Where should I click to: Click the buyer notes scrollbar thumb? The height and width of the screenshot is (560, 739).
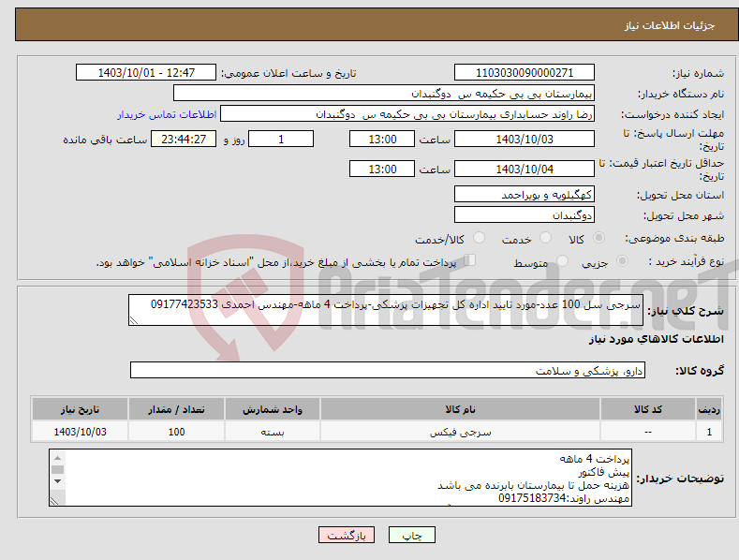click(x=57, y=469)
